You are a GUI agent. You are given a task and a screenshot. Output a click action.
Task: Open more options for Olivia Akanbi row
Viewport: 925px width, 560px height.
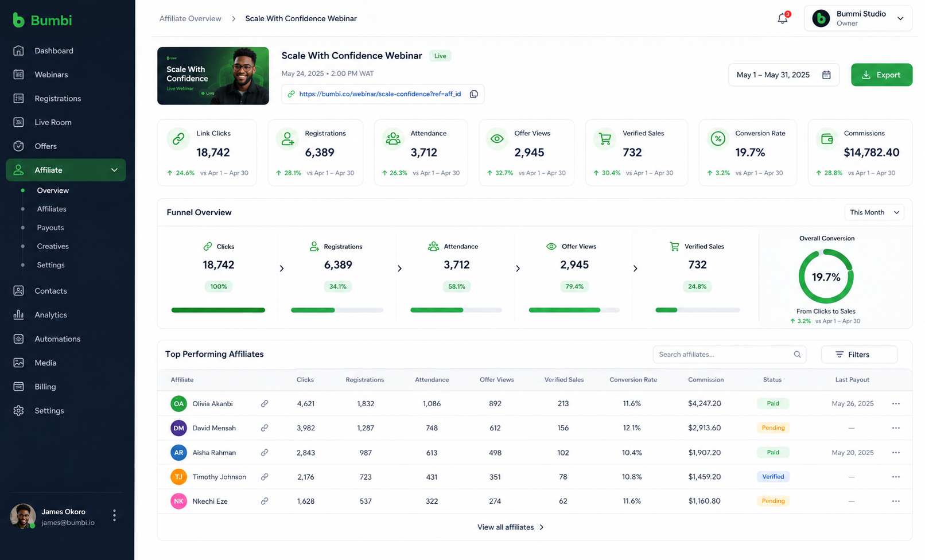(x=896, y=404)
